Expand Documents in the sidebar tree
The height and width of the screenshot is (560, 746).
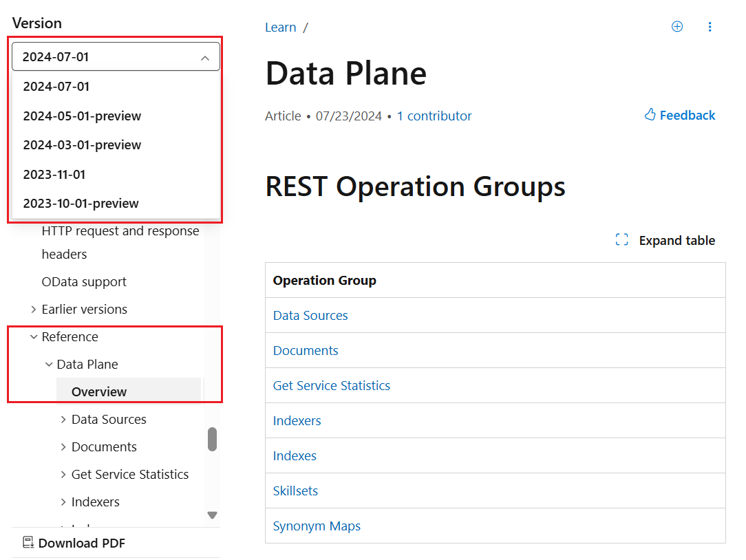[63, 446]
